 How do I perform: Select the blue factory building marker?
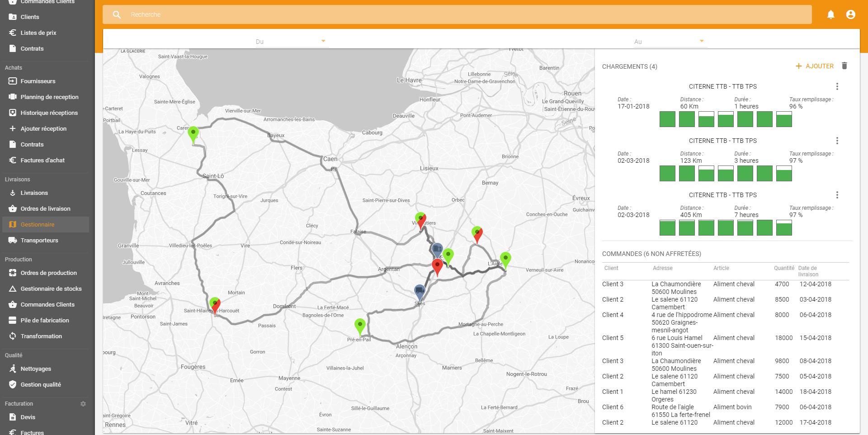click(x=437, y=250)
